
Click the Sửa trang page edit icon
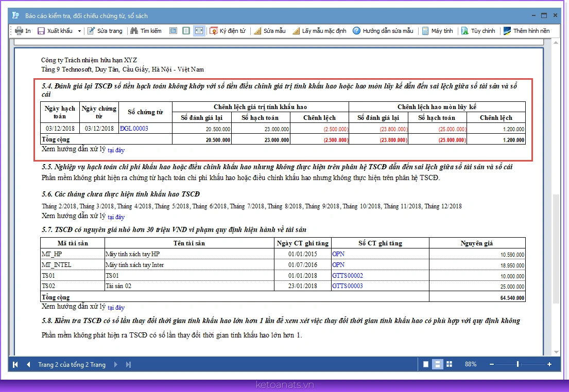(91, 31)
